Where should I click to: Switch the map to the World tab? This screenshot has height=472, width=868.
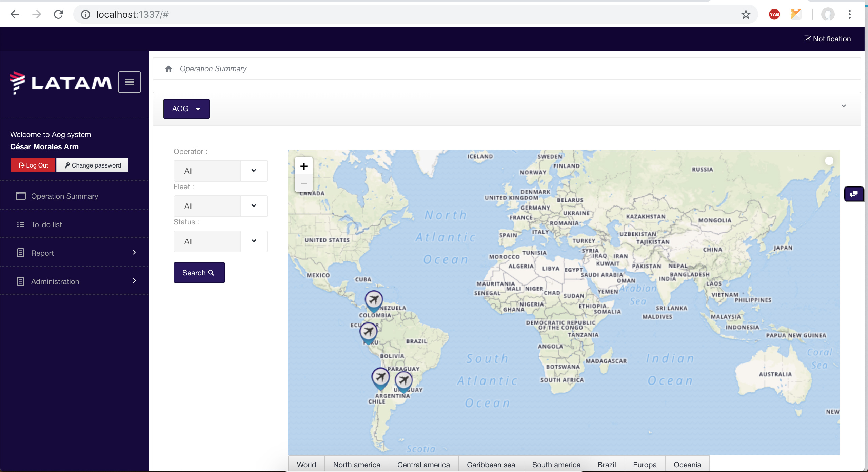(306, 465)
